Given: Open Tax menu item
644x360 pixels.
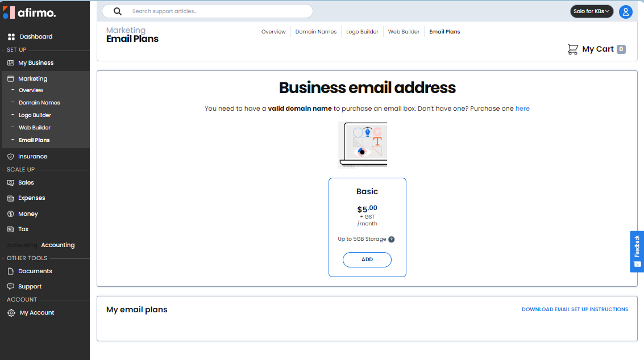Looking at the screenshot, I should coord(23,229).
